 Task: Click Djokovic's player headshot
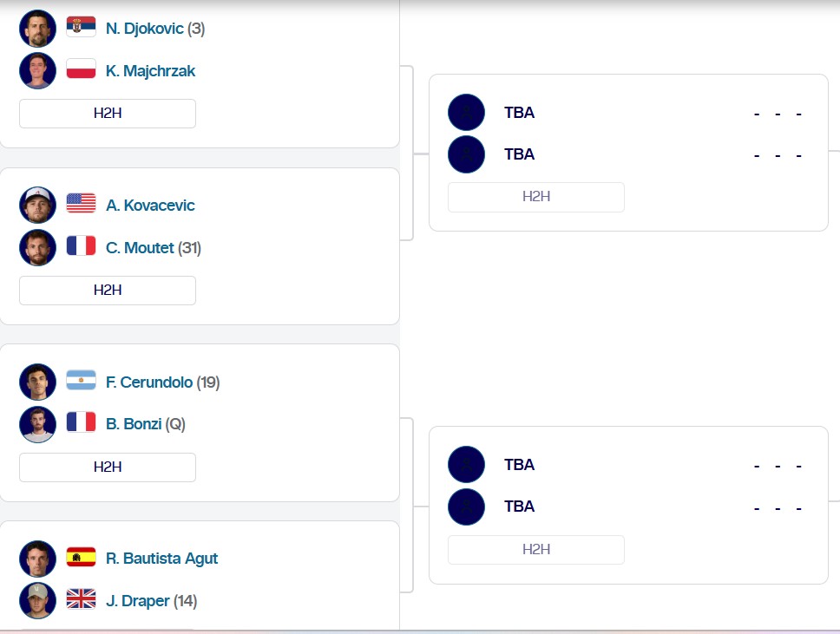pos(37,29)
